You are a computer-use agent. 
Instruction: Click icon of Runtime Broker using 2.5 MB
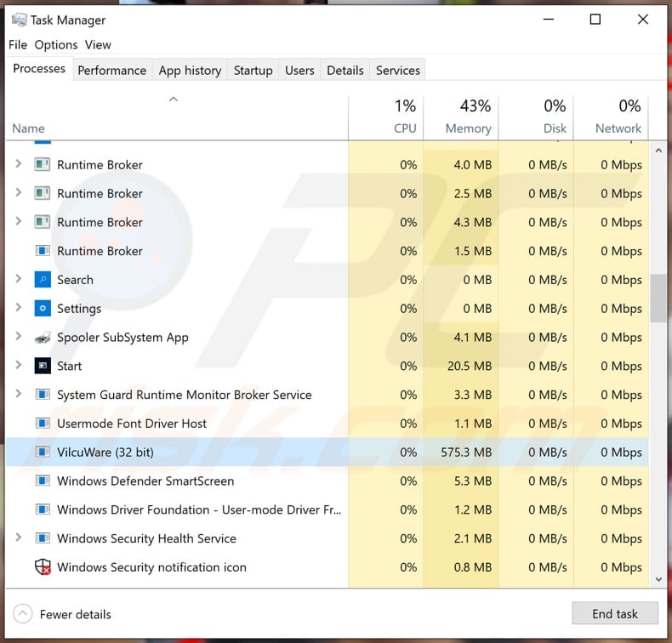pos(43,193)
